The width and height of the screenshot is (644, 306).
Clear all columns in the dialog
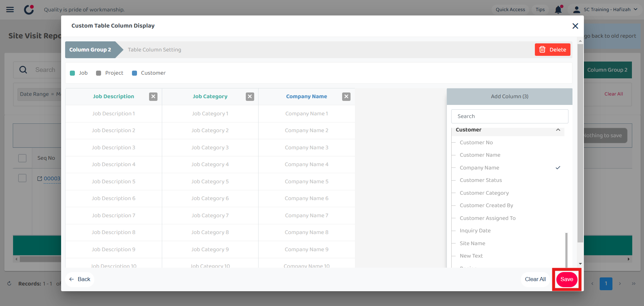[x=535, y=279]
